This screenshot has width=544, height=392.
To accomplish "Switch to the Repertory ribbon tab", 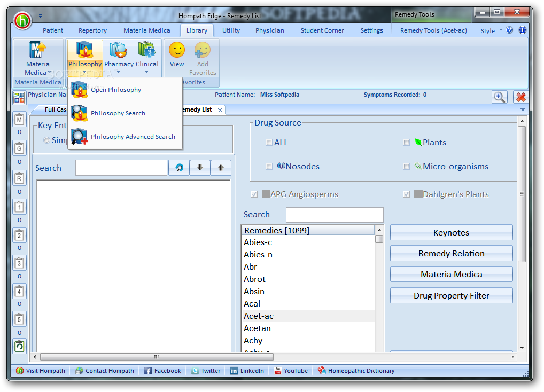I will [92, 30].
